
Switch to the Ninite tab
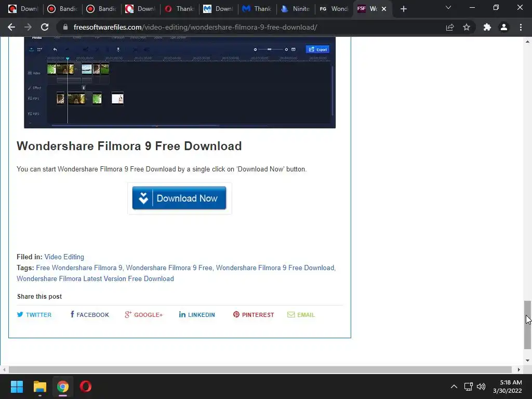[x=296, y=9]
